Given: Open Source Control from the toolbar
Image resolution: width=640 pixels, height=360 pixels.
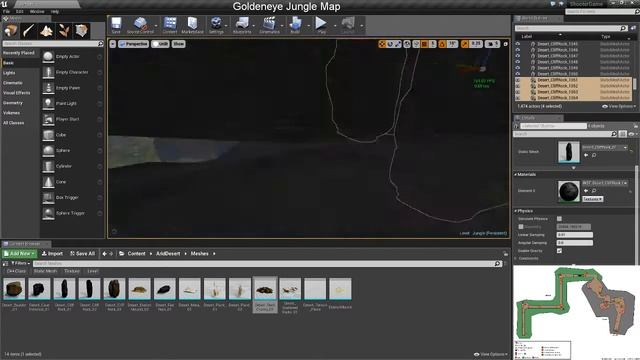Looking at the screenshot, I should [140, 25].
